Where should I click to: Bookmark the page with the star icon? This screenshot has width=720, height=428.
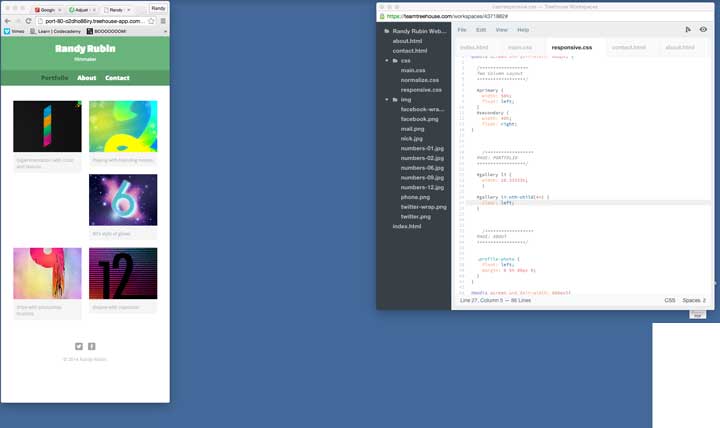151,20
